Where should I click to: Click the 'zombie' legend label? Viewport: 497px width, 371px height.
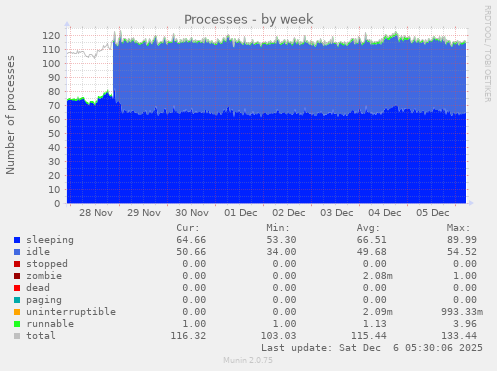44,276
